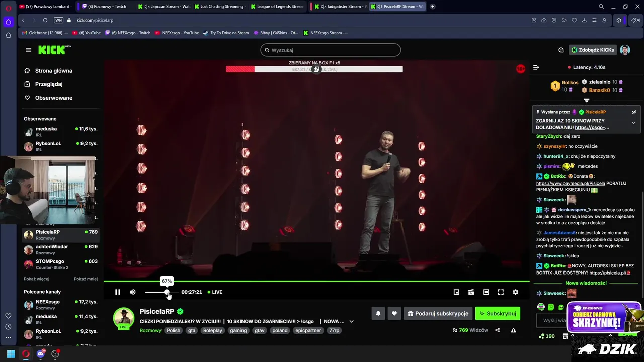The image size is (644, 362).
Task: Jump to LIVE in the player
Action: coord(214,292)
